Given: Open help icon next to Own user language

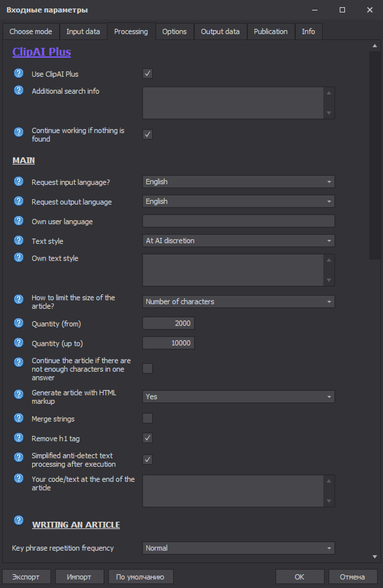Looking at the screenshot, I should coord(19,221).
